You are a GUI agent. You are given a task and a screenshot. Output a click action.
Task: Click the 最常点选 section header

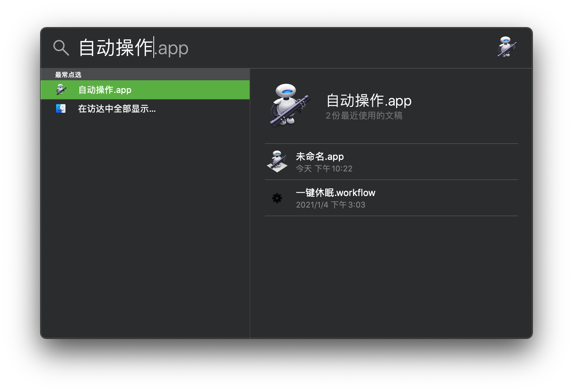click(x=68, y=75)
